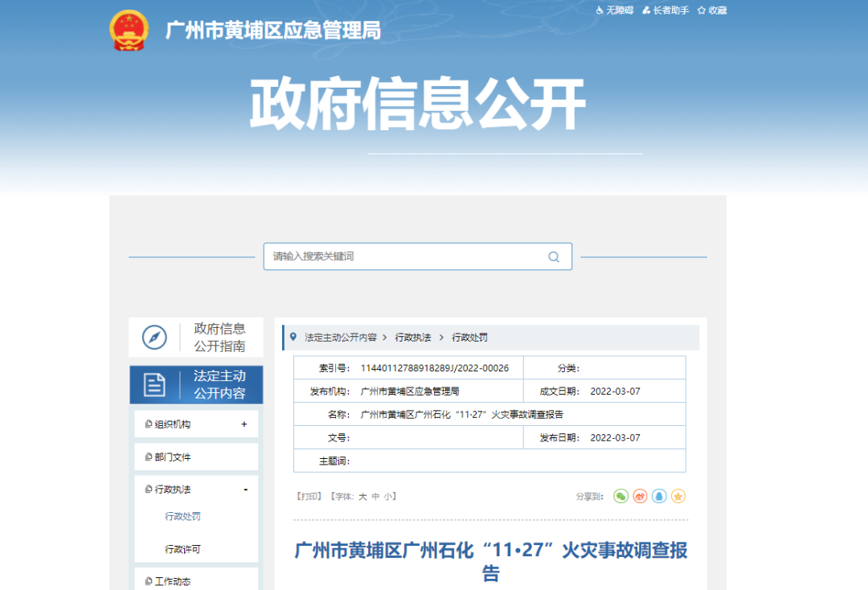Go to 法定主动公开内容 breadcrumb
868x590 pixels.
tap(341, 338)
